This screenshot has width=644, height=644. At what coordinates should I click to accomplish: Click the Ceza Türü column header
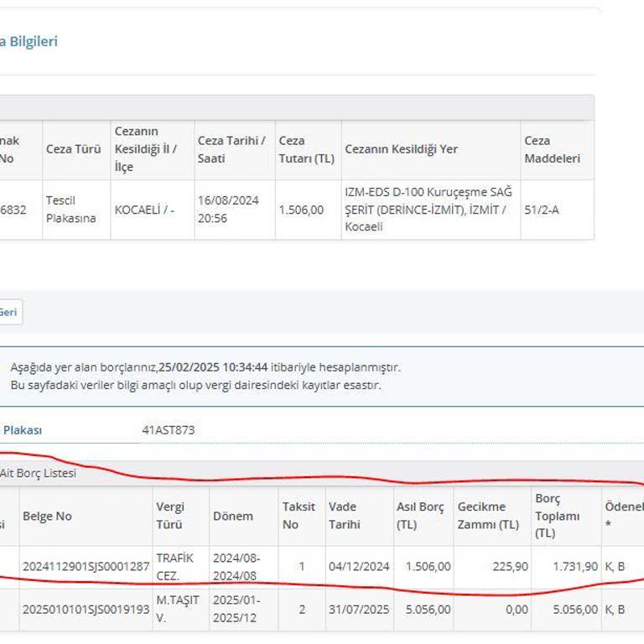74,149
